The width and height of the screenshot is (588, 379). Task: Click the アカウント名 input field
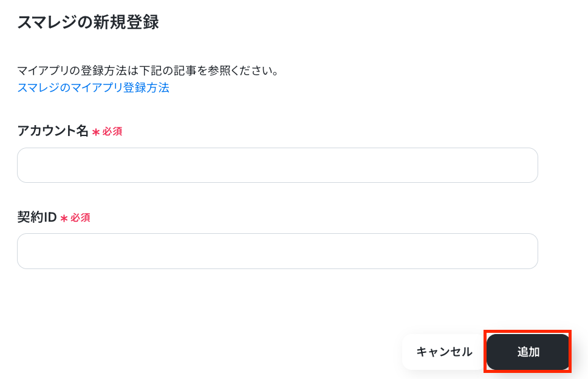[x=277, y=165]
